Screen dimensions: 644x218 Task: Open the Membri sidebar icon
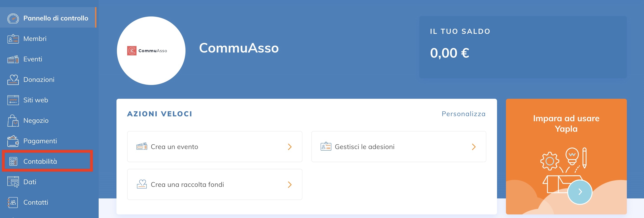tap(13, 39)
